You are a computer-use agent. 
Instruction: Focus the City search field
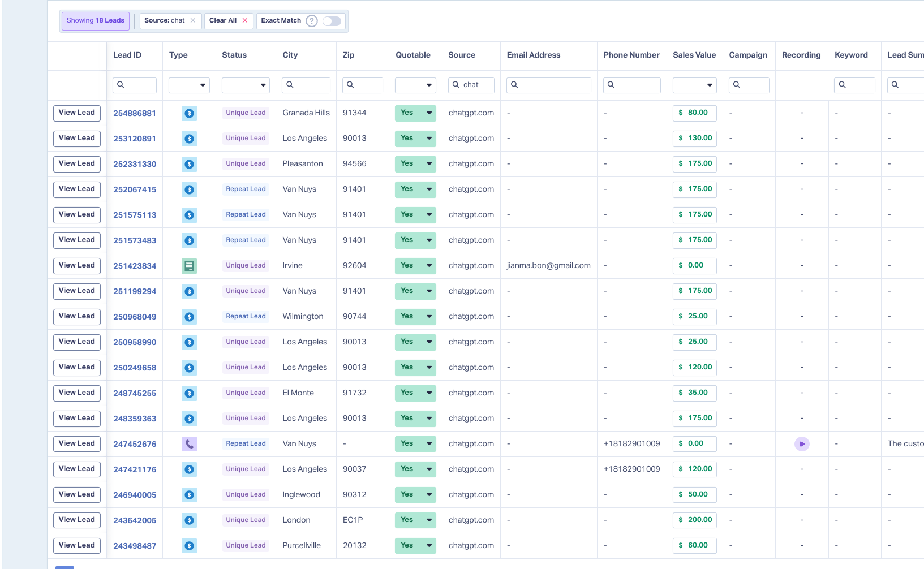click(x=306, y=85)
